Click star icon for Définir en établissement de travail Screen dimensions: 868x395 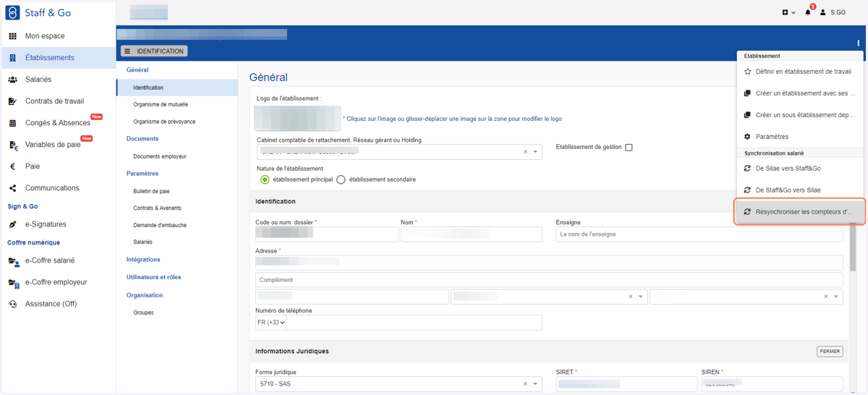tap(747, 72)
